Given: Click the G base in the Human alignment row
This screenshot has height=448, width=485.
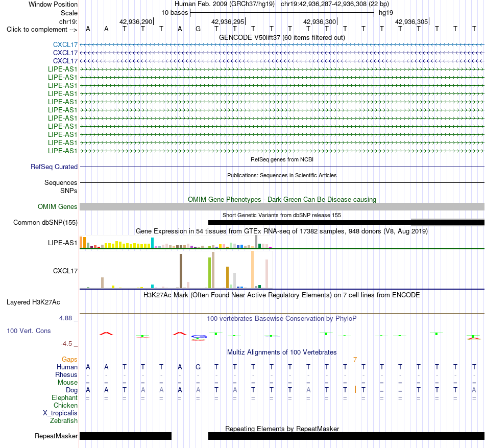Looking at the screenshot, I should 198,367.
